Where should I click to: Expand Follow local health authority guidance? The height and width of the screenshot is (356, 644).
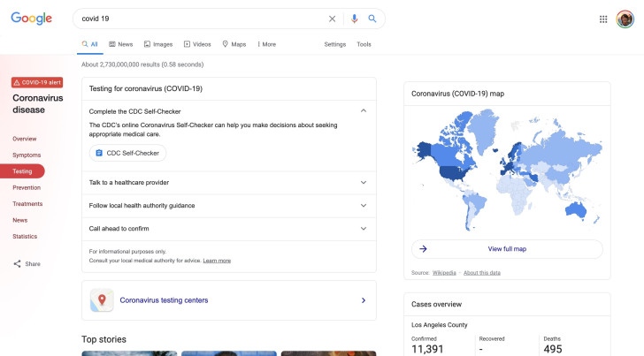(363, 206)
